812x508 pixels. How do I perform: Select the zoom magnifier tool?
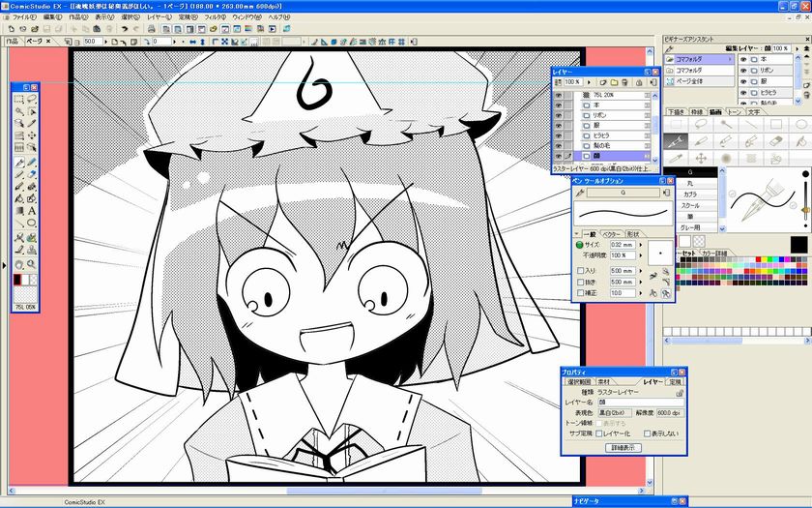(32, 264)
